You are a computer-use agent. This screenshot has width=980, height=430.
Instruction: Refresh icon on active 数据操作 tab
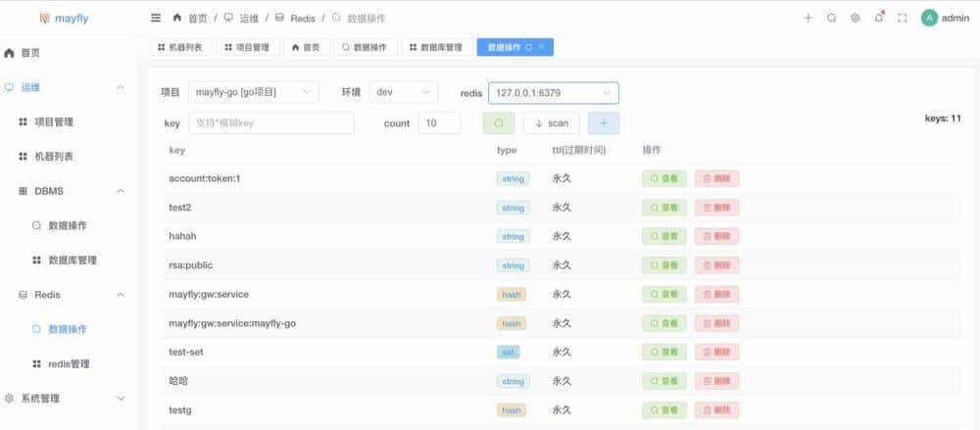(529, 47)
